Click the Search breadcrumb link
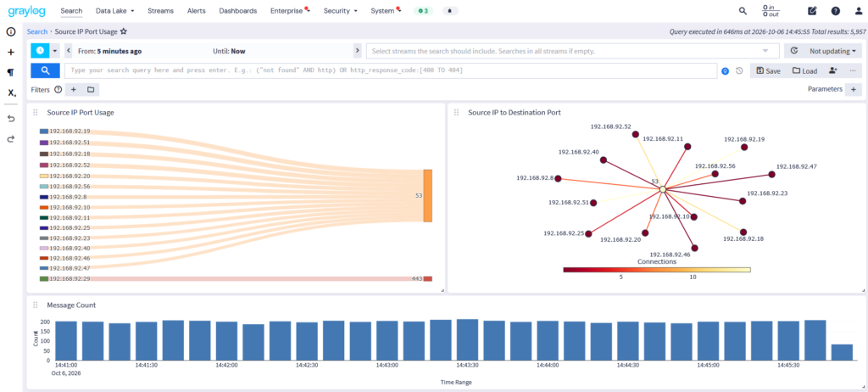This screenshot has height=392, width=868. coord(37,31)
